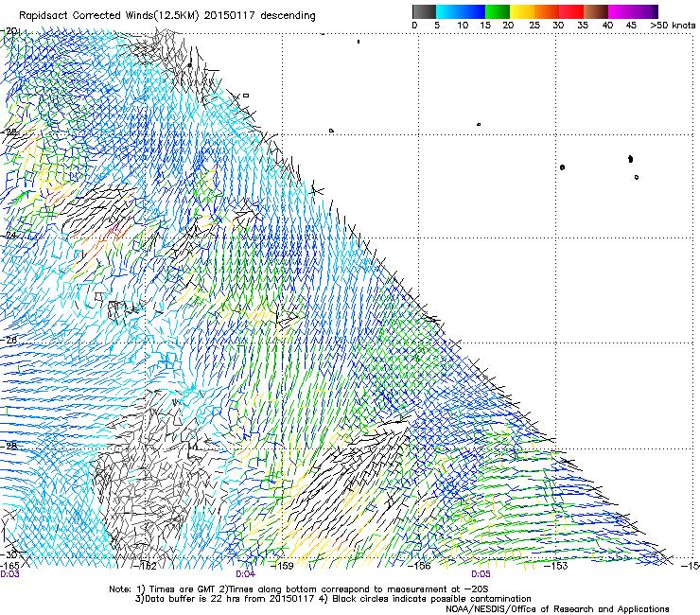
Task: Click the D:05 time marker
Action: (481, 574)
